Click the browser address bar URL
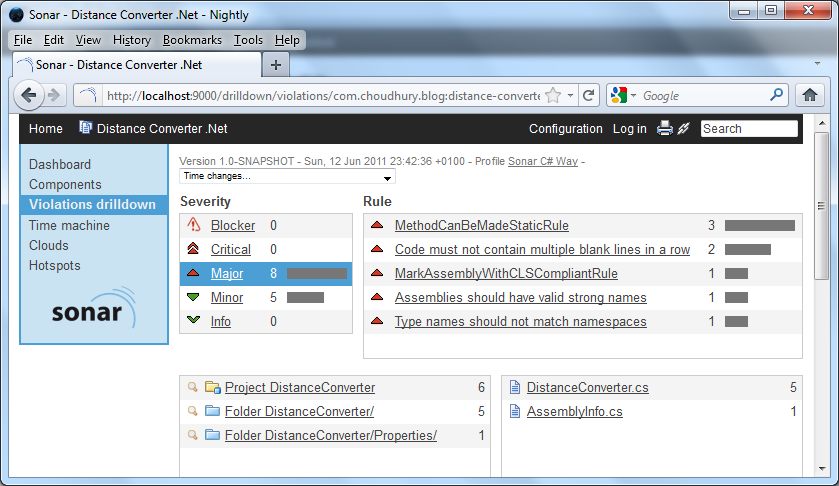This screenshot has width=839, height=486. [323, 95]
